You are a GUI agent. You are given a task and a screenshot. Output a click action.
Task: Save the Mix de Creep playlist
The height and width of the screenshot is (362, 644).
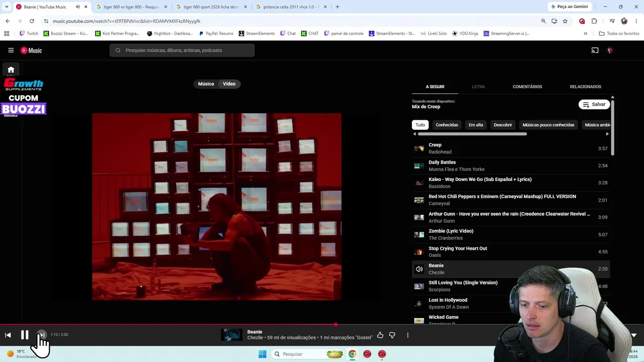(594, 105)
